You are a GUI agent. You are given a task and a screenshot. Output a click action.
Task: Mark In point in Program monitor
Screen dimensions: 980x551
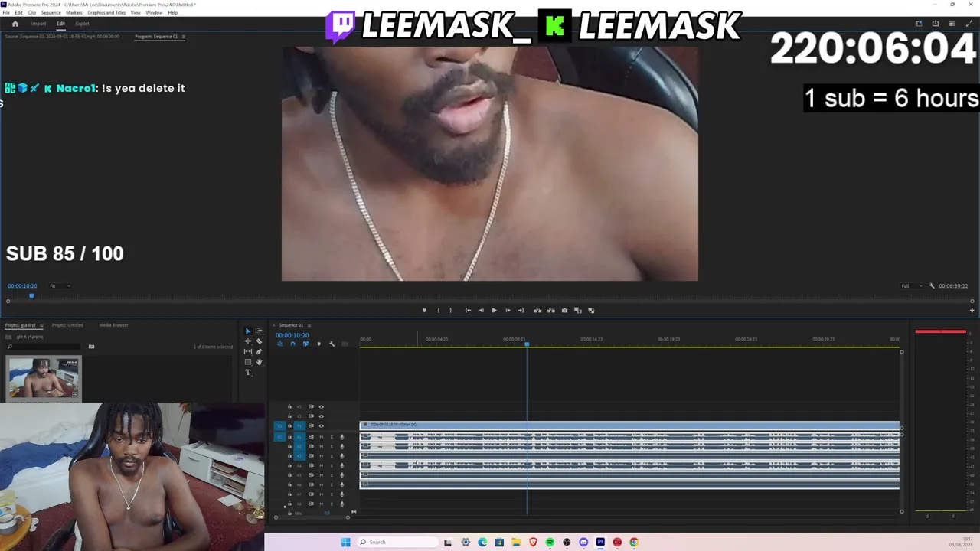point(438,311)
